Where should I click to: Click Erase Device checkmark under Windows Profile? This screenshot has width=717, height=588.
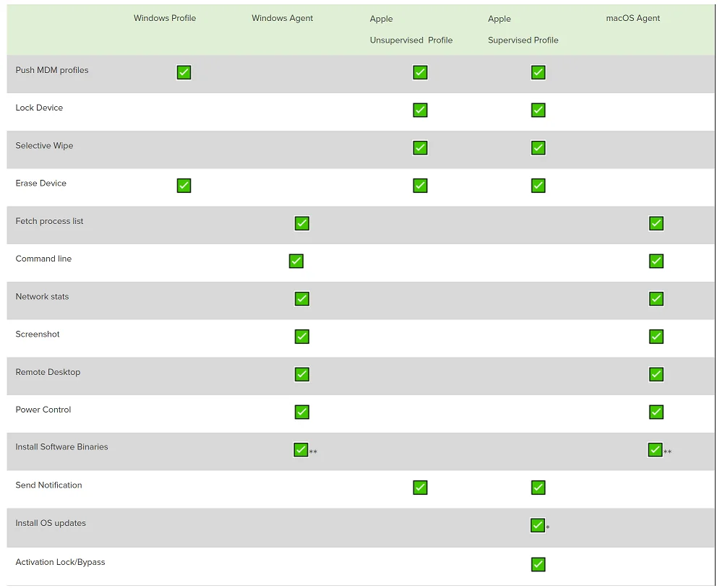click(x=184, y=186)
